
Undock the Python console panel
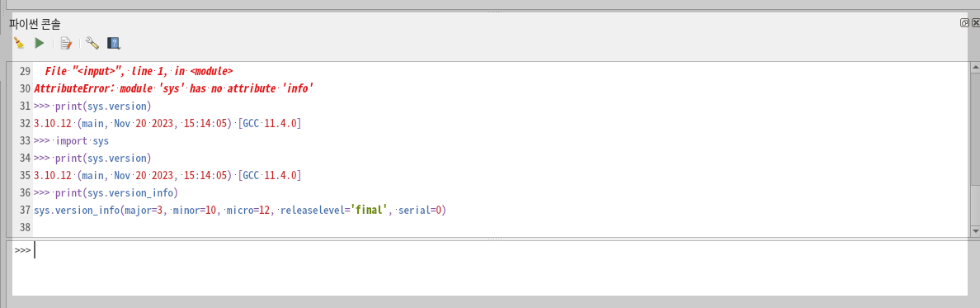[964, 22]
